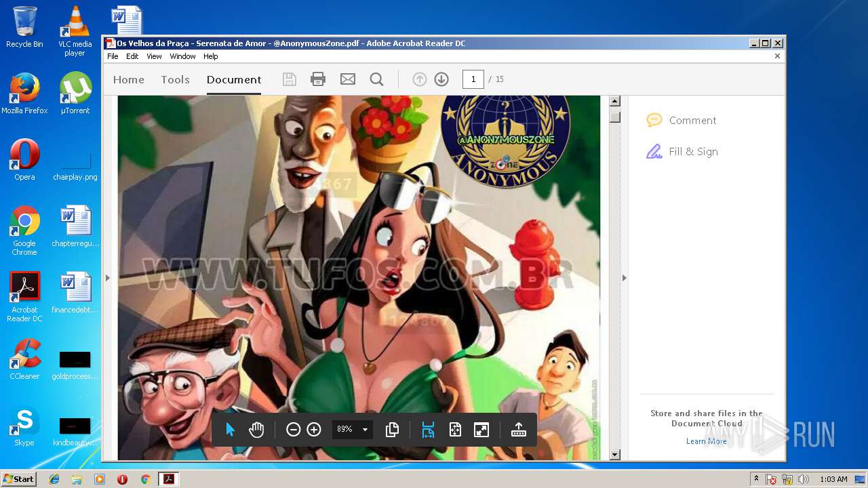The width and height of the screenshot is (868, 488).
Task: Select financedebt Word document on desktop
Action: point(75,293)
